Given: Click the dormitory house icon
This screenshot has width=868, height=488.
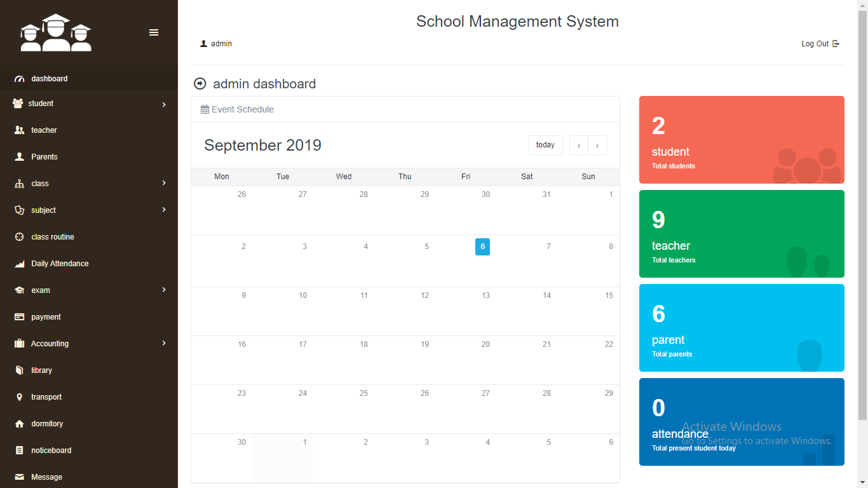Looking at the screenshot, I should (19, 424).
